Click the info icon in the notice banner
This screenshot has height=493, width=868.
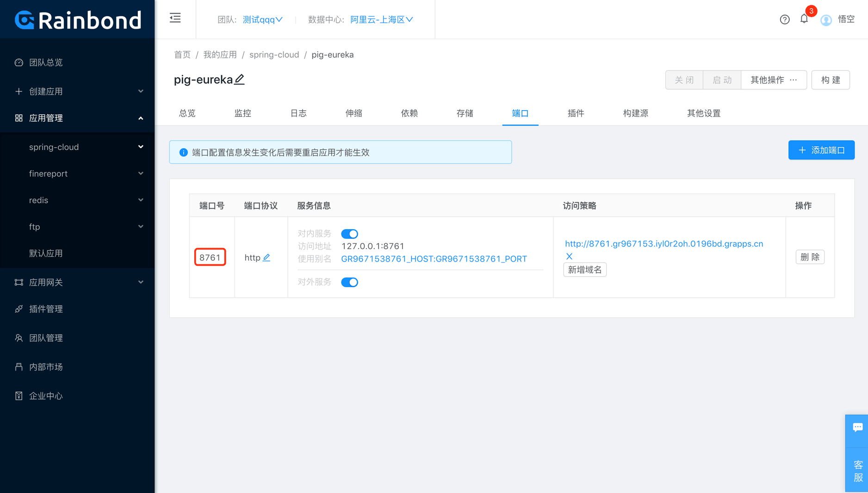pyautogui.click(x=183, y=152)
